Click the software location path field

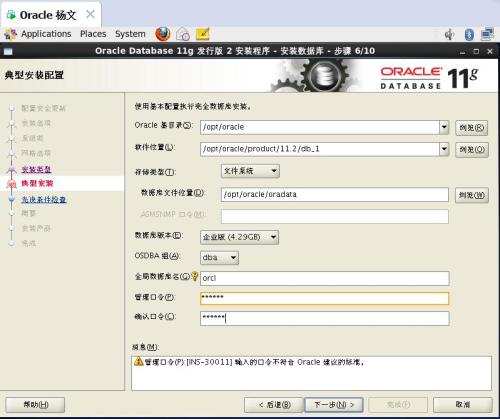coord(320,149)
